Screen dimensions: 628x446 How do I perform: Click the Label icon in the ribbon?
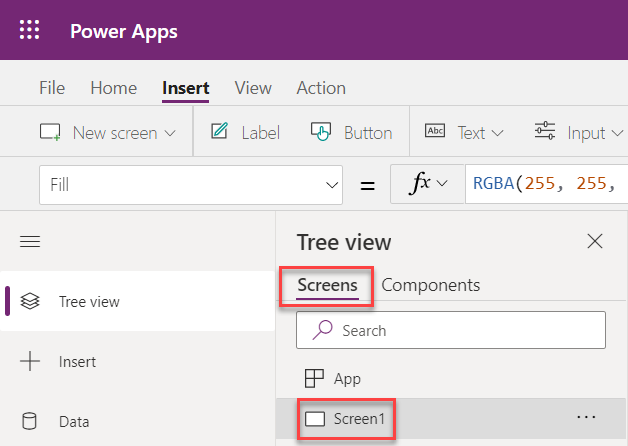click(220, 132)
